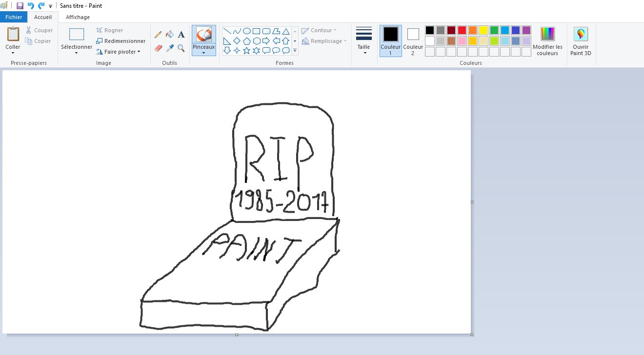Image resolution: width=644 pixels, height=355 pixels.
Task: Click the Redo arrow in title bar
Action: point(41,6)
